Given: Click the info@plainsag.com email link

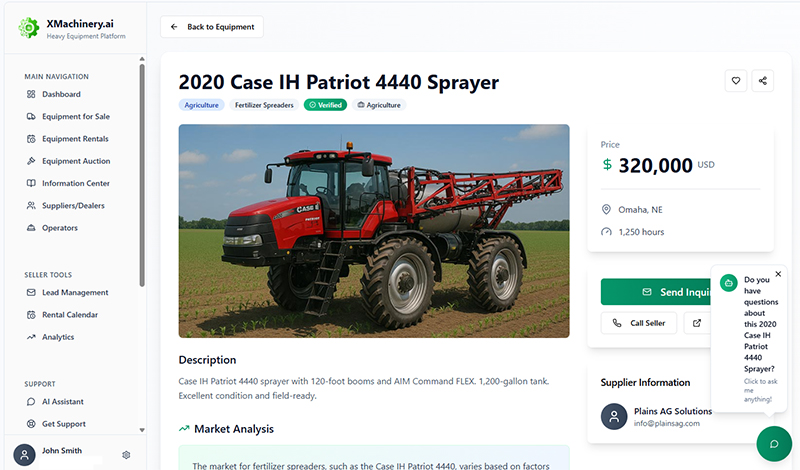Looking at the screenshot, I should pyautogui.click(x=667, y=424).
